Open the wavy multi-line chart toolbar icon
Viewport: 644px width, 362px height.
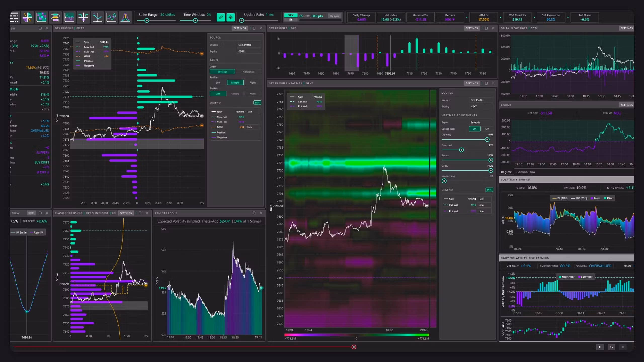[111, 17]
